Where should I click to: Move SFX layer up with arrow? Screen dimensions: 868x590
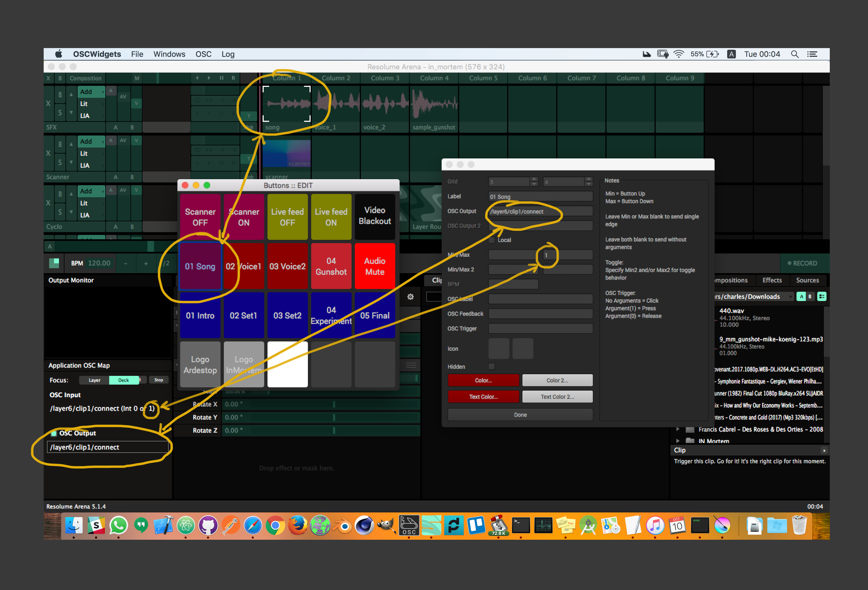pyautogui.click(x=71, y=95)
